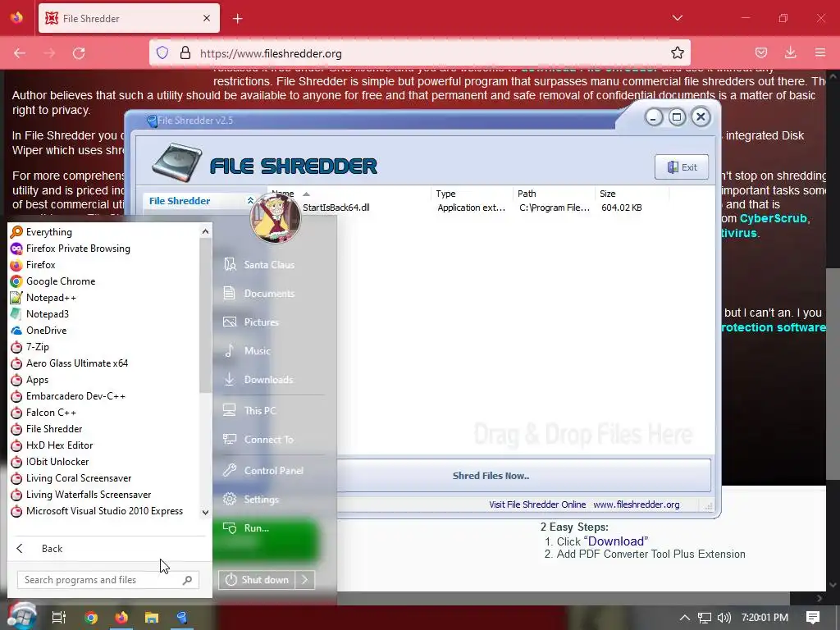This screenshot has width=840, height=630.
Task: Collapse the File Shredder sidebar panel
Action: (250, 201)
